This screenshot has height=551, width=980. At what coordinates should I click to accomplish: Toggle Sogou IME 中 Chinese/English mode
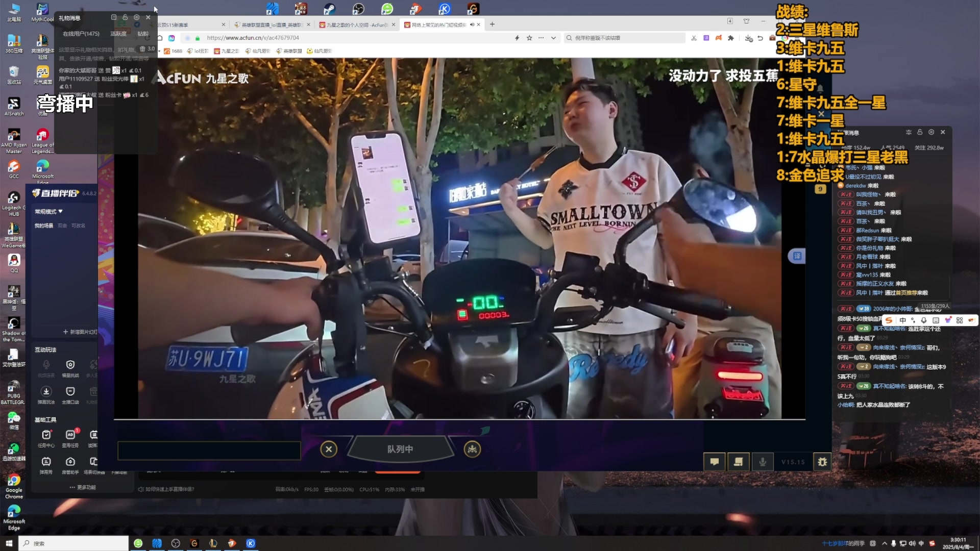tap(902, 320)
